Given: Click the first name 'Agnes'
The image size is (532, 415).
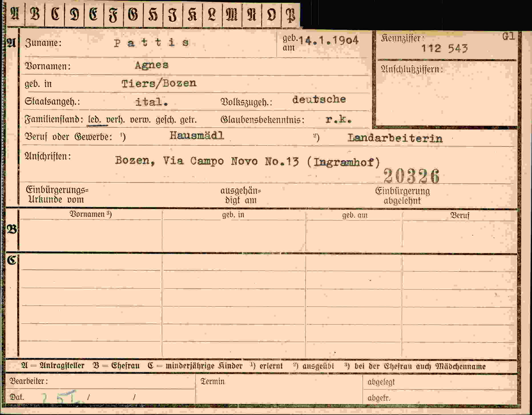Looking at the screenshot, I should 151,65.
